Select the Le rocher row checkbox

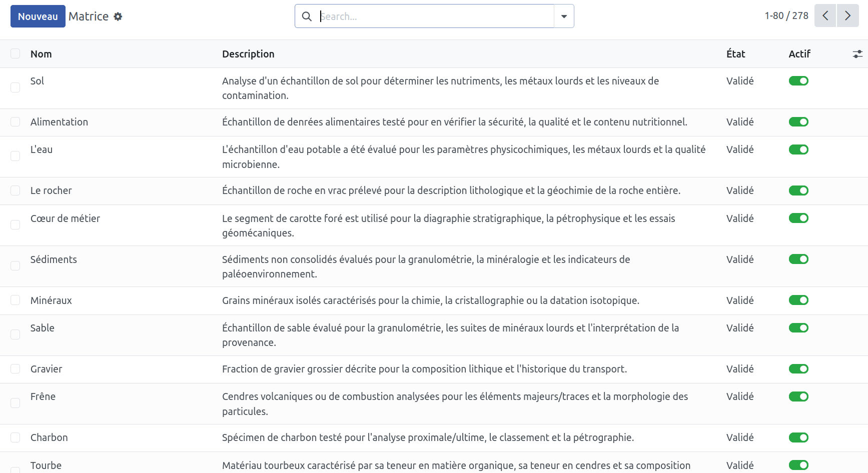[16, 190]
